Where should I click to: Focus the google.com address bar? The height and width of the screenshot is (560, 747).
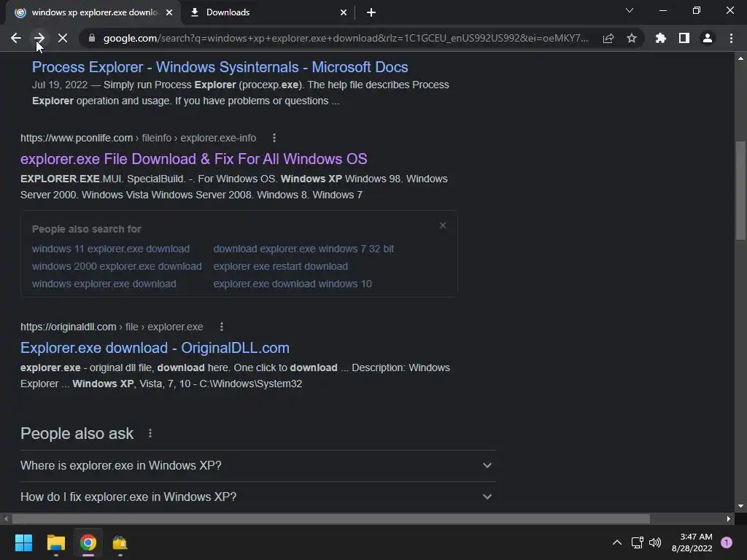click(345, 38)
